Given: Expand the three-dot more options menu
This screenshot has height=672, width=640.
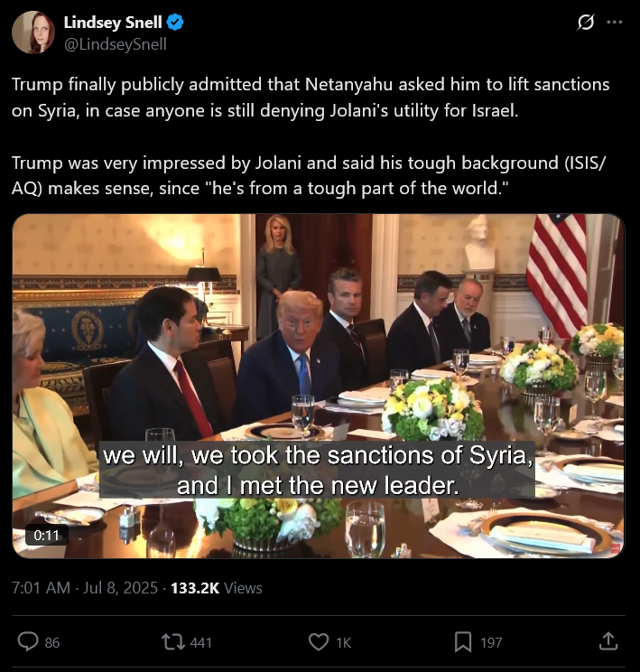Looking at the screenshot, I should click(x=615, y=22).
